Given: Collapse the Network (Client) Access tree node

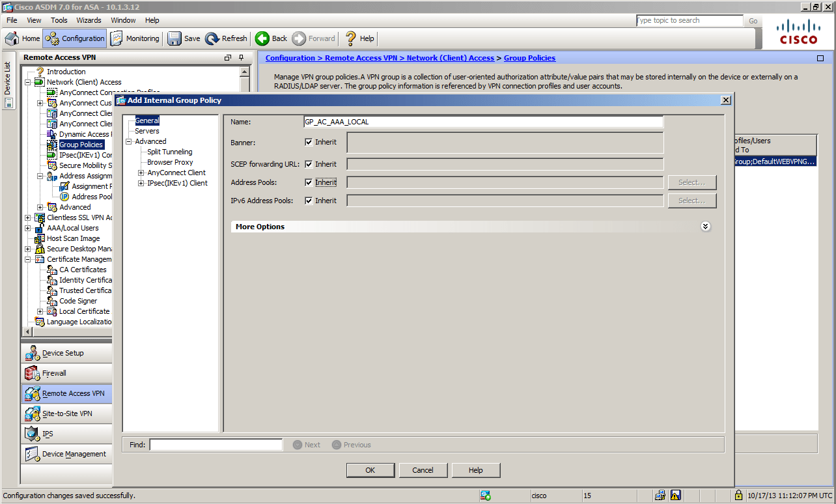Looking at the screenshot, I should 28,82.
